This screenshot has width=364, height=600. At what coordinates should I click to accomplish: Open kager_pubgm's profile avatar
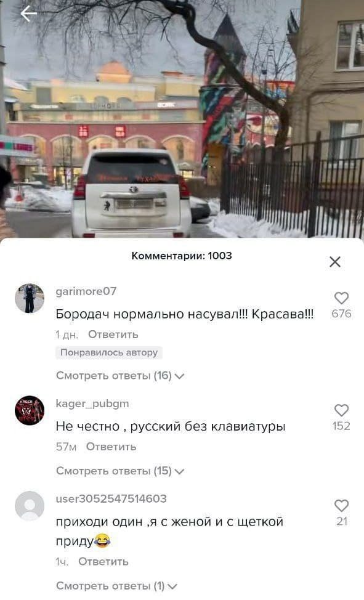coord(30,410)
